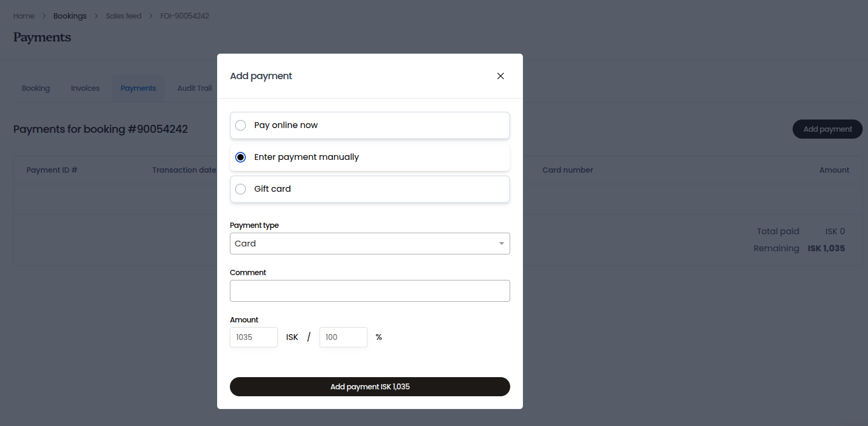Screen dimensions: 868x426
Task: Click the Card number column header
Action: tap(568, 170)
